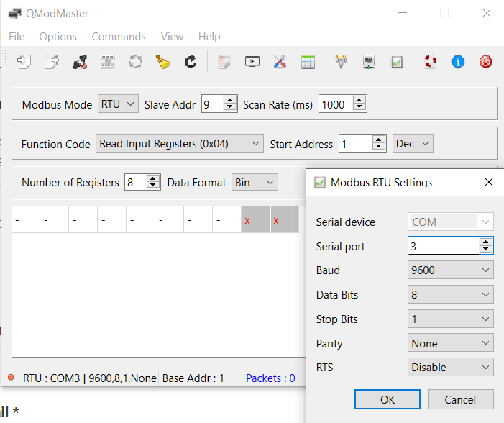Click the Scan toolbar icon
This screenshot has width=504, height=423.
[x=135, y=62]
